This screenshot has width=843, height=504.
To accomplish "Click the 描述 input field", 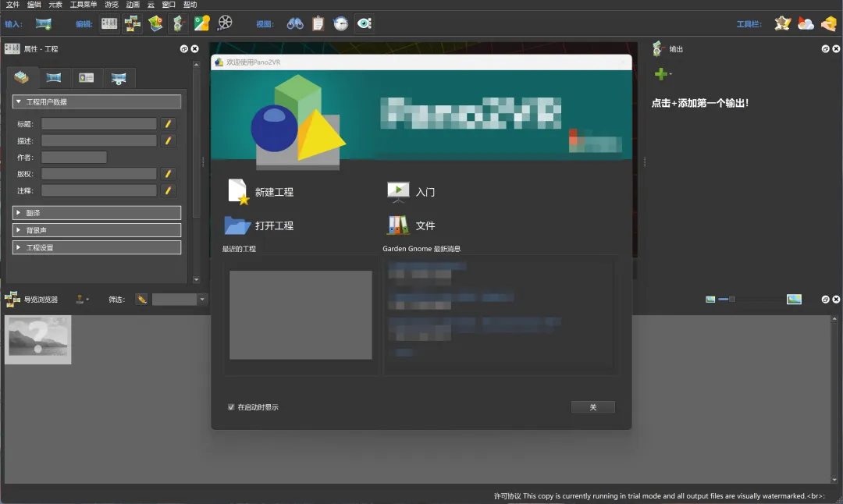I will click(x=99, y=140).
